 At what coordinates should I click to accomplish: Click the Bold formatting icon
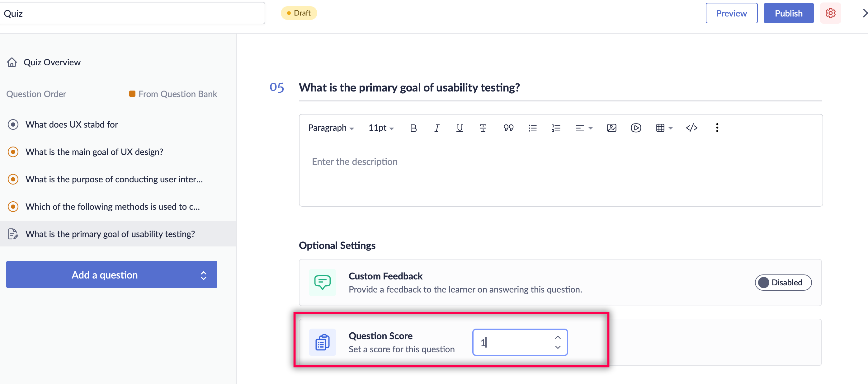[x=413, y=128]
